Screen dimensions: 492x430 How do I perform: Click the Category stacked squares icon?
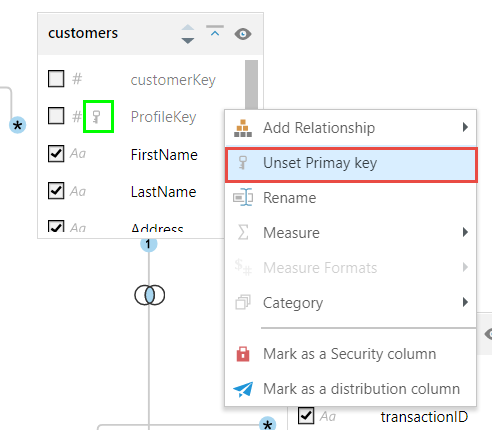point(243,303)
